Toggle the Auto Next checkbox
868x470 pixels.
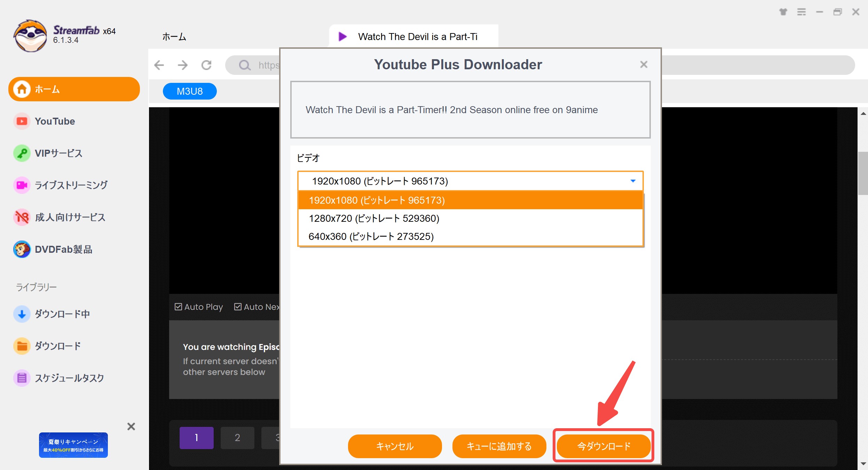(238, 307)
